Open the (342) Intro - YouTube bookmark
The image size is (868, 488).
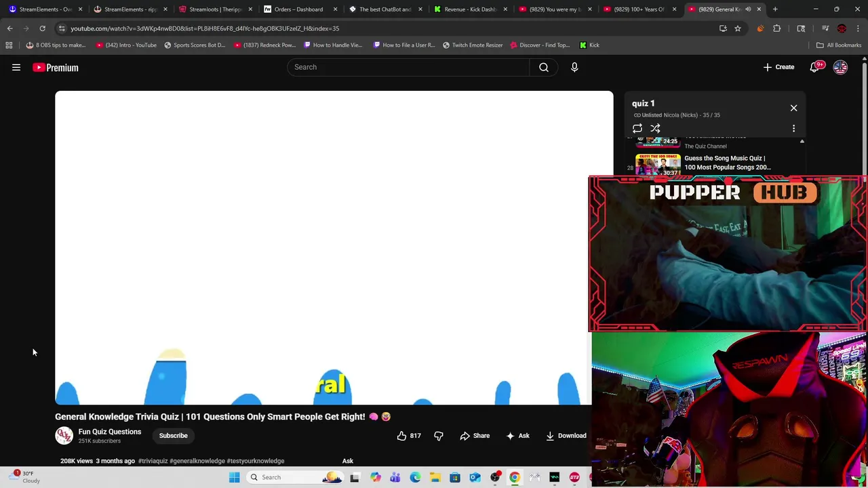126,45
